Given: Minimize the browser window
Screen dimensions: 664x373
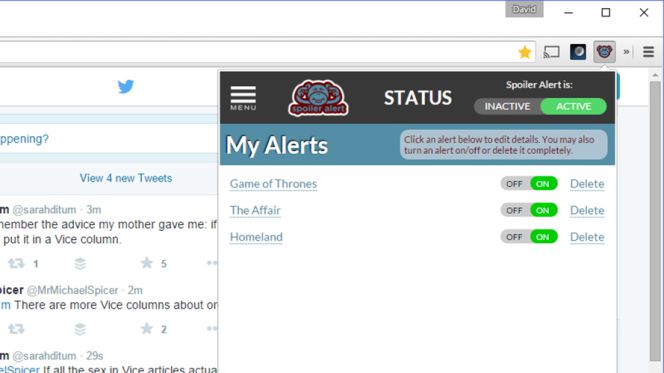Looking at the screenshot, I should tap(568, 13).
